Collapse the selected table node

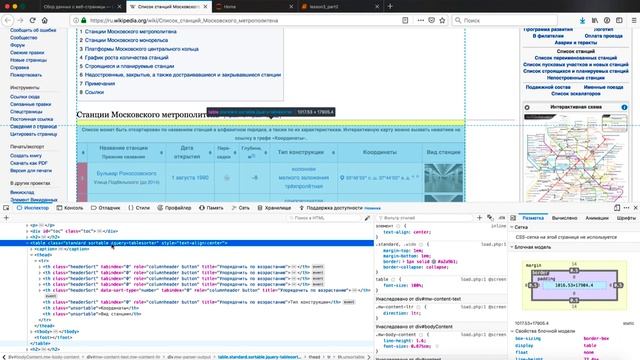click(x=27, y=243)
